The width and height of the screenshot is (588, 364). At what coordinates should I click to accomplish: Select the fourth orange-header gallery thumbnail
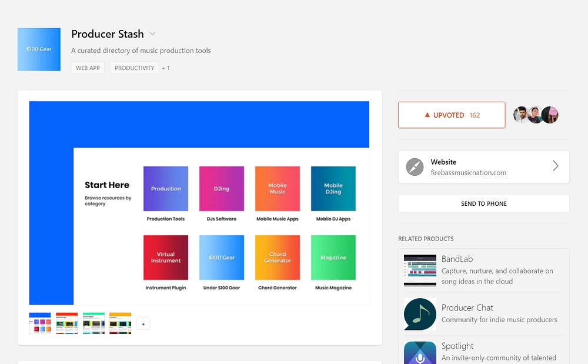(x=121, y=323)
